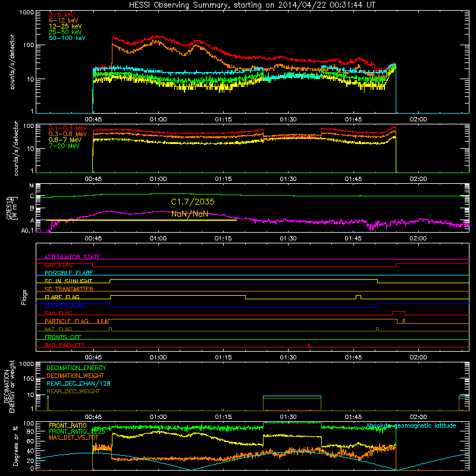The width and height of the screenshot is (476, 476).
Task: Click the POSSIBLE_FLARE flag label
Action: 68,273
